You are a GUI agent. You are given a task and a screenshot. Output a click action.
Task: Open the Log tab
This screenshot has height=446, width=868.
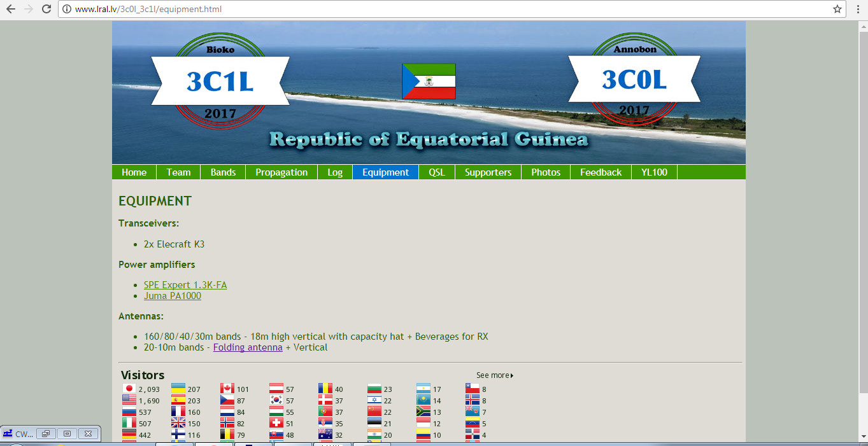(x=335, y=172)
